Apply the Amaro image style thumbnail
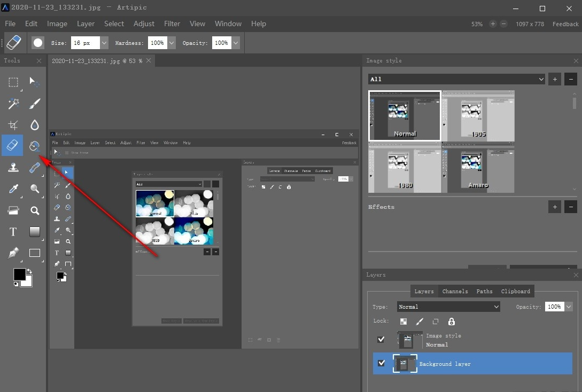This screenshot has width=582, height=392. (478, 168)
